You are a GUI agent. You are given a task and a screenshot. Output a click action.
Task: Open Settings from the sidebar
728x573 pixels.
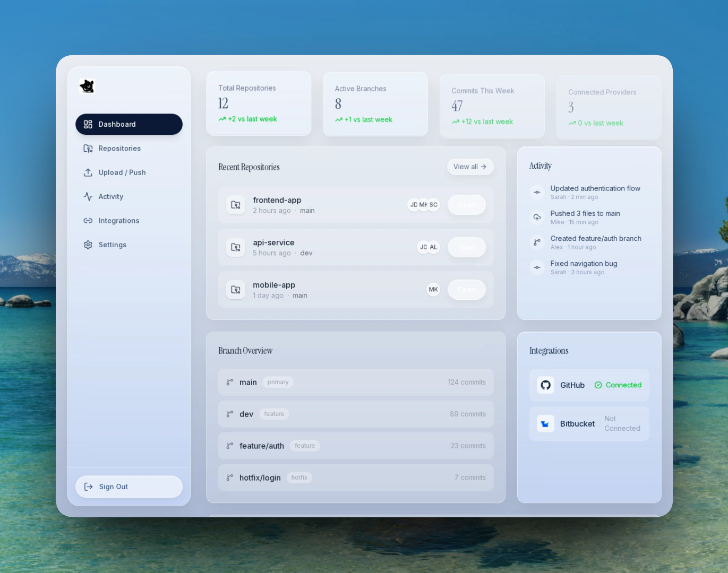[129, 245]
